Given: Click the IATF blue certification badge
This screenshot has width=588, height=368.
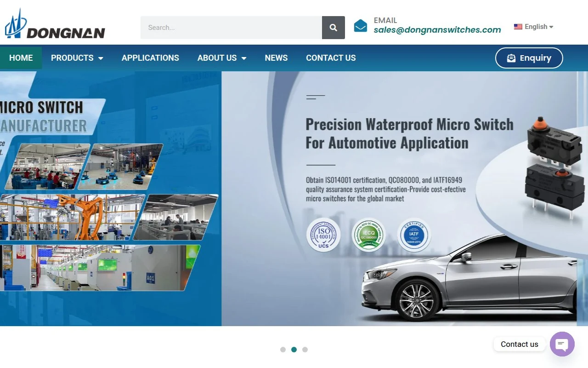Looking at the screenshot, I should pos(414,235).
